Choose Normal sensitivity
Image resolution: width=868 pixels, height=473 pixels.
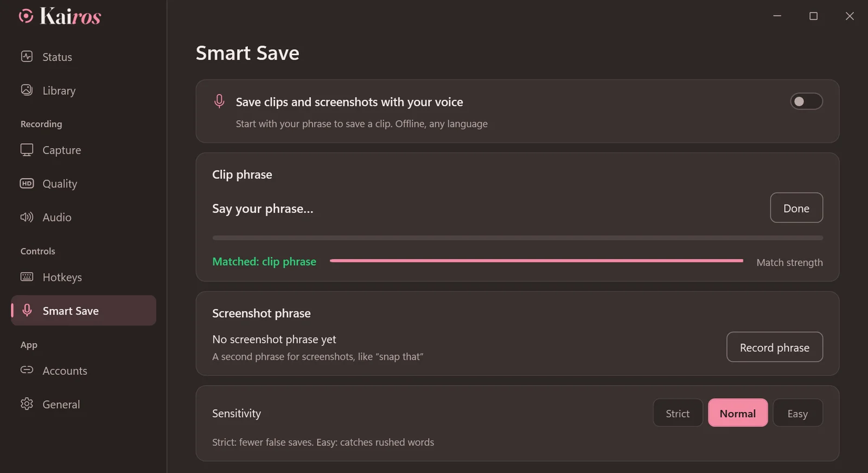[x=738, y=413]
